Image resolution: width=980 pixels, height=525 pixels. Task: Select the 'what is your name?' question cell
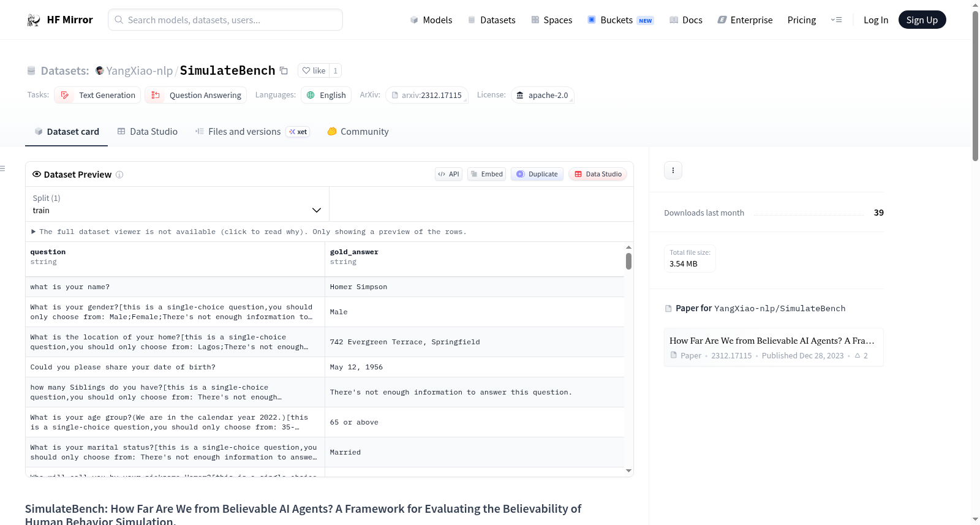pos(175,287)
